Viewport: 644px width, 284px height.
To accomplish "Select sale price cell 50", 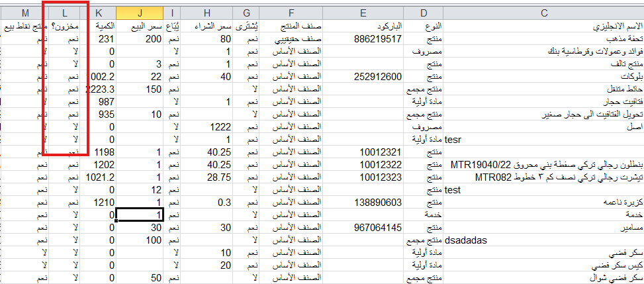I will click(140, 278).
